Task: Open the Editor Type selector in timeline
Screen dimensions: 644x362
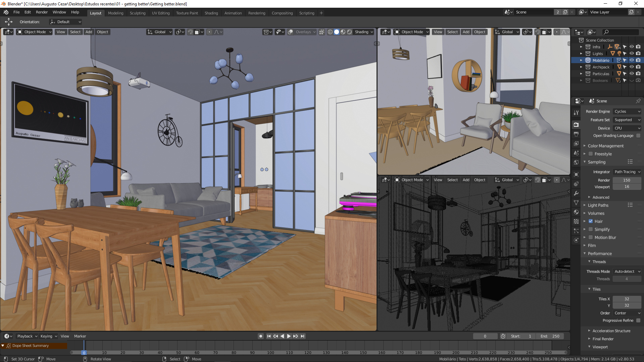Action: [x=7, y=336]
